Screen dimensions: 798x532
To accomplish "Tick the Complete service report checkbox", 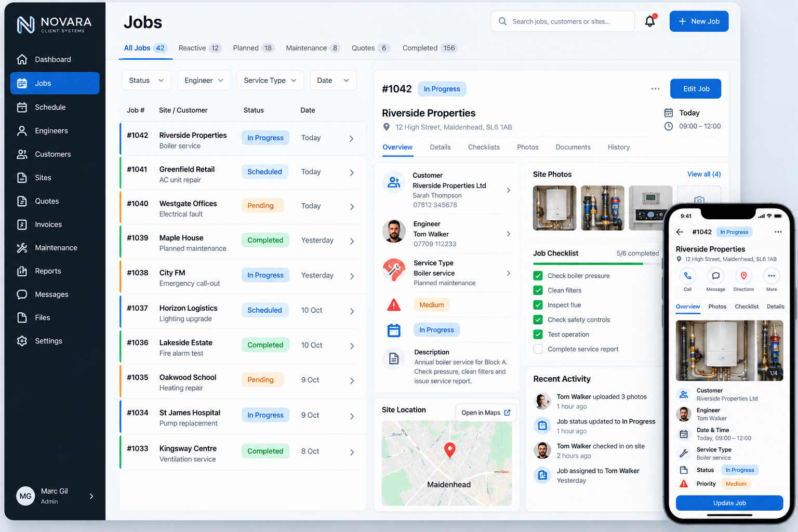I will pos(538,349).
